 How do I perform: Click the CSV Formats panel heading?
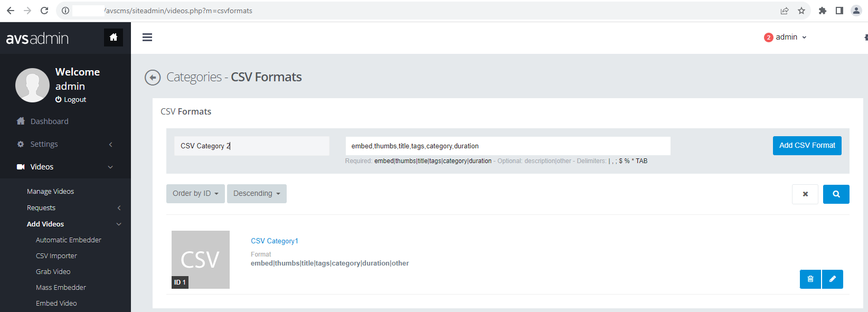tap(186, 112)
